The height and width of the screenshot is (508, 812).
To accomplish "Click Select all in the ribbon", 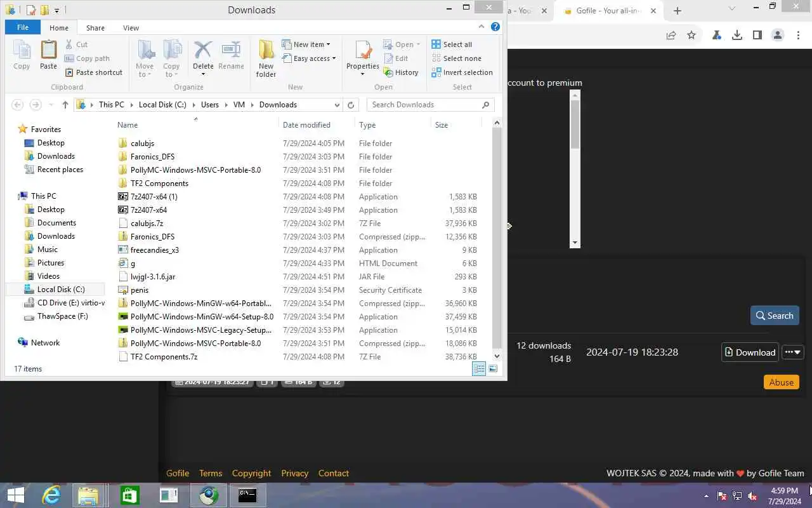I will tap(452, 44).
